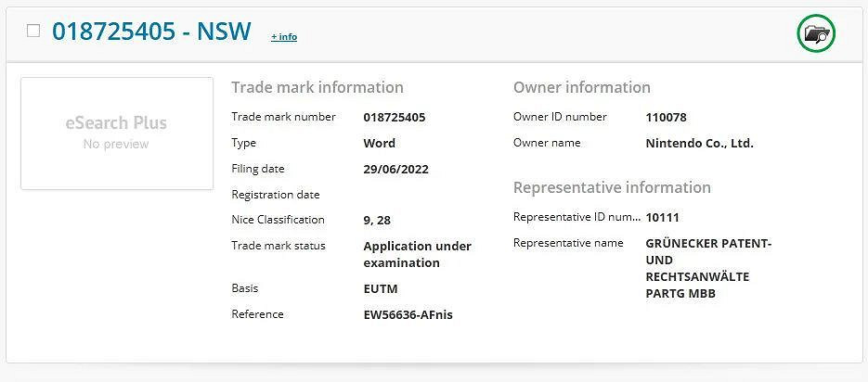The width and height of the screenshot is (868, 382).
Task: Open the trade mark details folder icon
Action: coord(816,34)
